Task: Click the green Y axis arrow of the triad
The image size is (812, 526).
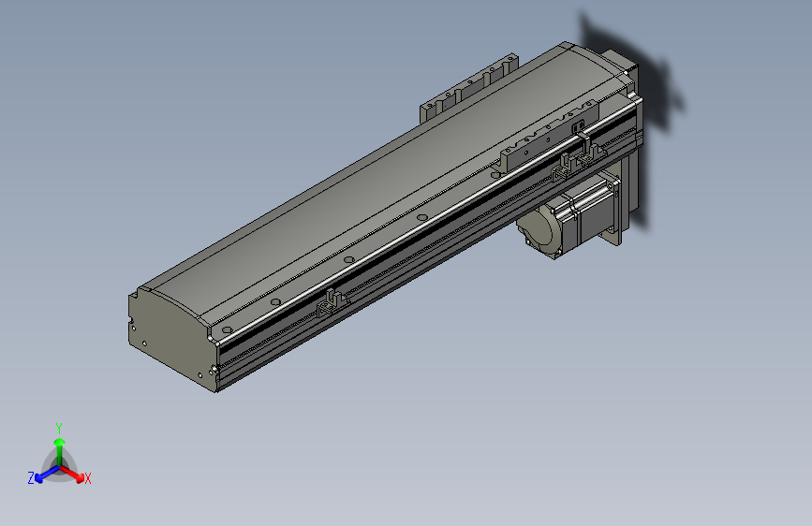Action: 60,452
